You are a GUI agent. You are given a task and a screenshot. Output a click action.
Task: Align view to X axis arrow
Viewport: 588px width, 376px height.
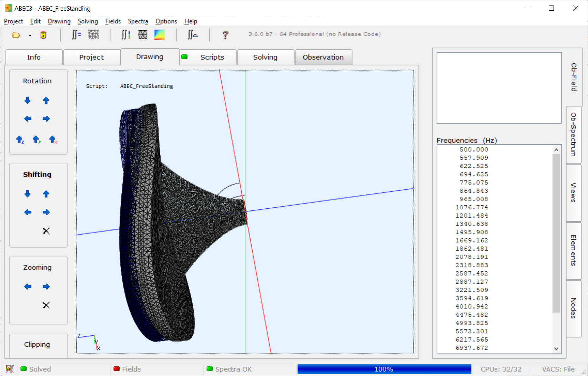click(53, 139)
